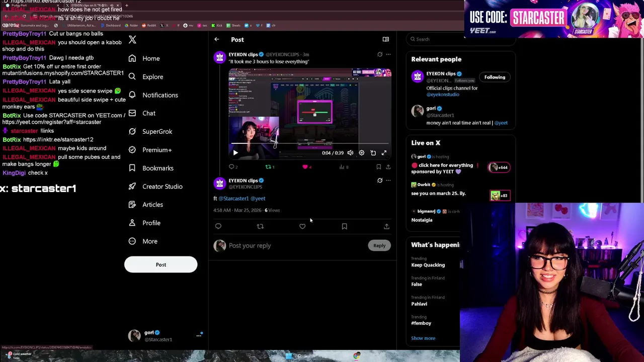Screen dimensions: 644x362
Task: View analytics icon showing 8 views
Action: (x=344, y=167)
